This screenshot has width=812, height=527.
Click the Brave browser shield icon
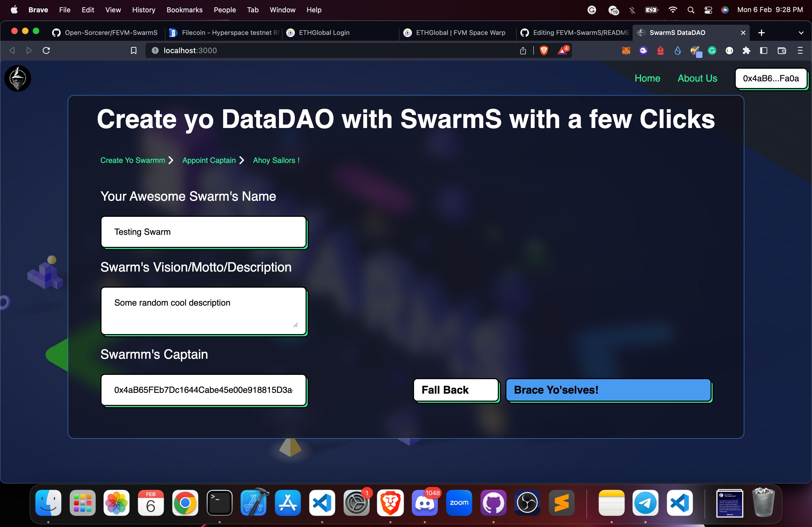543,50
